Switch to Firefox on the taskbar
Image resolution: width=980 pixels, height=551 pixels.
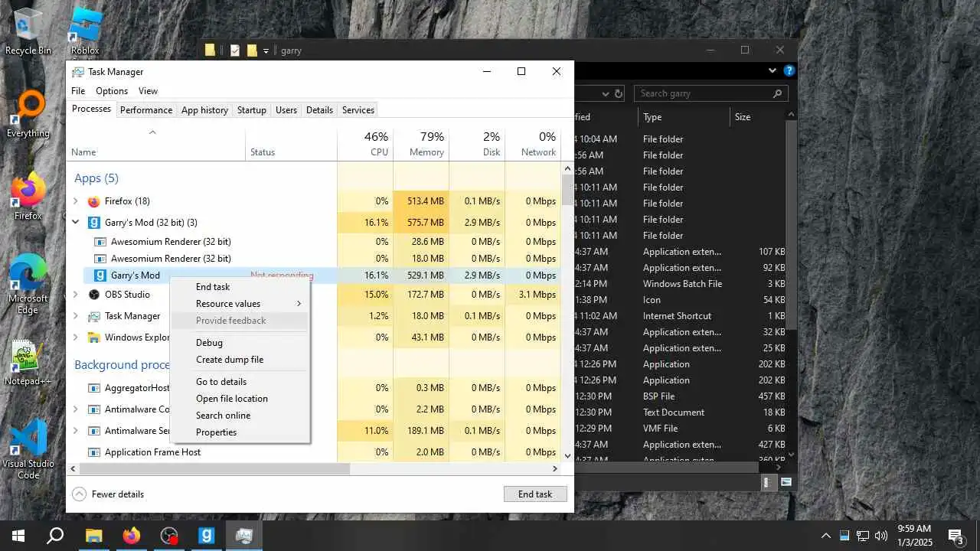[132, 536]
